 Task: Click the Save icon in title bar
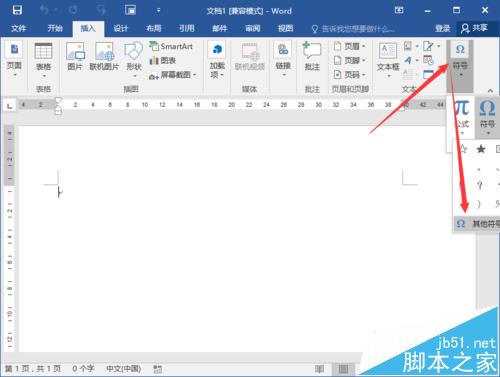click(17, 10)
